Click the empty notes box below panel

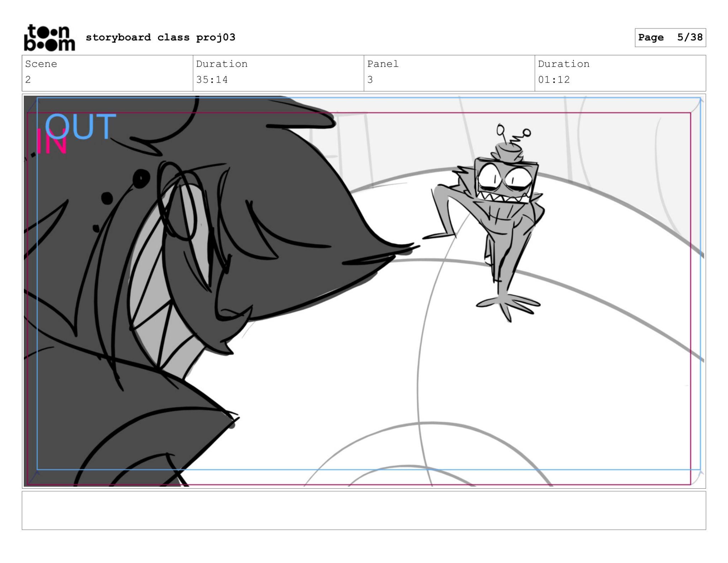coord(364,510)
